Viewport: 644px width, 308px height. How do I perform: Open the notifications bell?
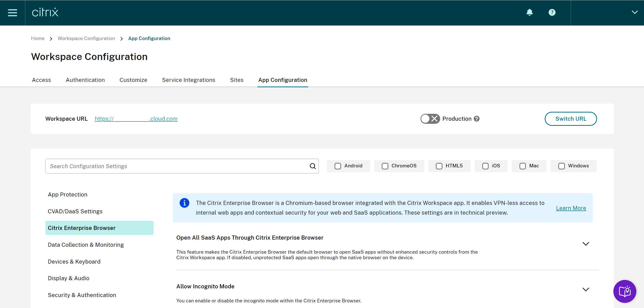[x=529, y=13]
